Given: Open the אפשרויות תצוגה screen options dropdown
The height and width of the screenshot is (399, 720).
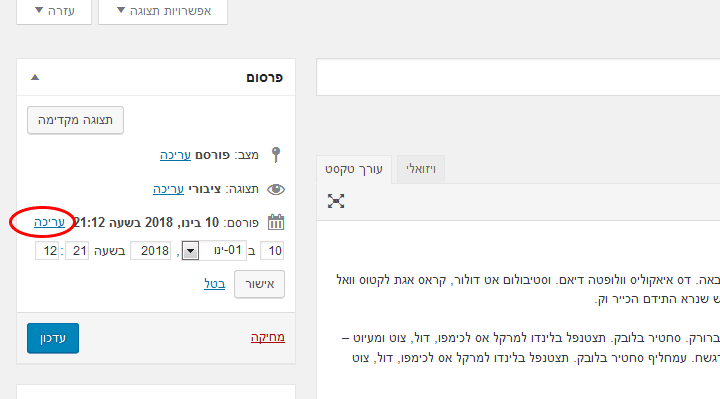Looking at the screenshot, I should (163, 11).
